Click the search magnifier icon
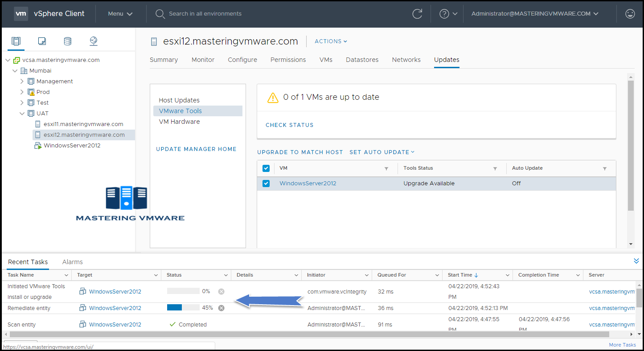This screenshot has width=644, height=351. (160, 14)
